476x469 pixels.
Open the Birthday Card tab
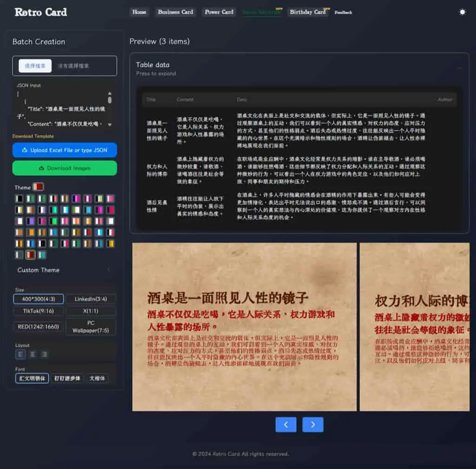pyautogui.click(x=308, y=12)
